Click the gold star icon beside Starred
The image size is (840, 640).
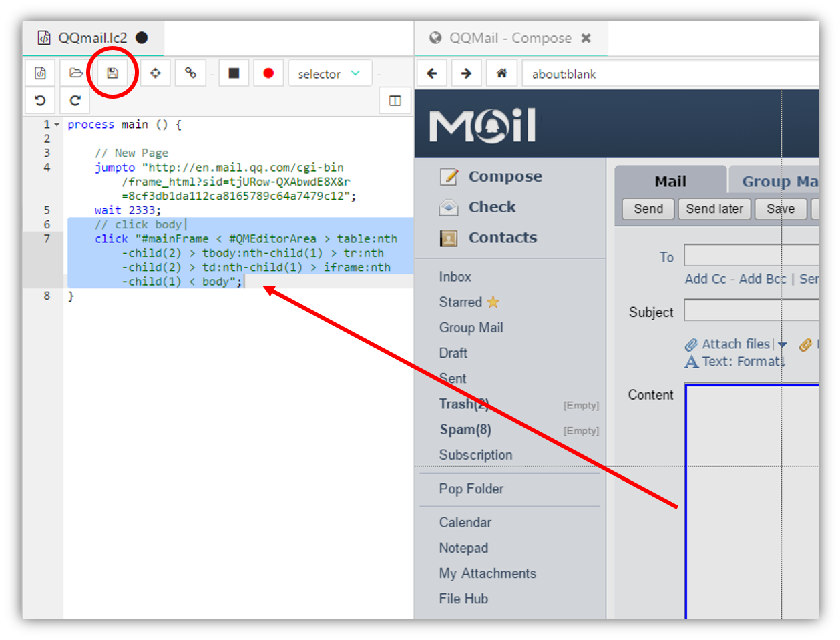493,302
